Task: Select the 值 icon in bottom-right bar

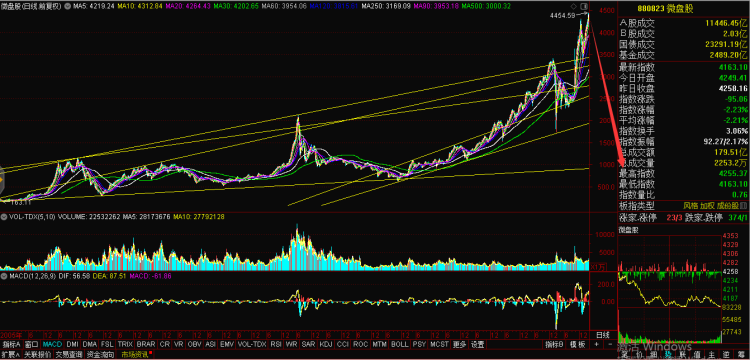Action: (697, 355)
